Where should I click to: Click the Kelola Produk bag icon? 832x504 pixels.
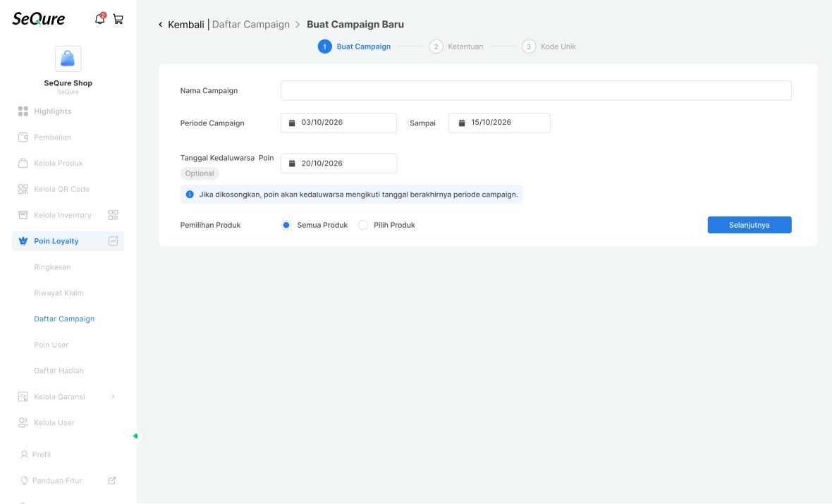(23, 163)
